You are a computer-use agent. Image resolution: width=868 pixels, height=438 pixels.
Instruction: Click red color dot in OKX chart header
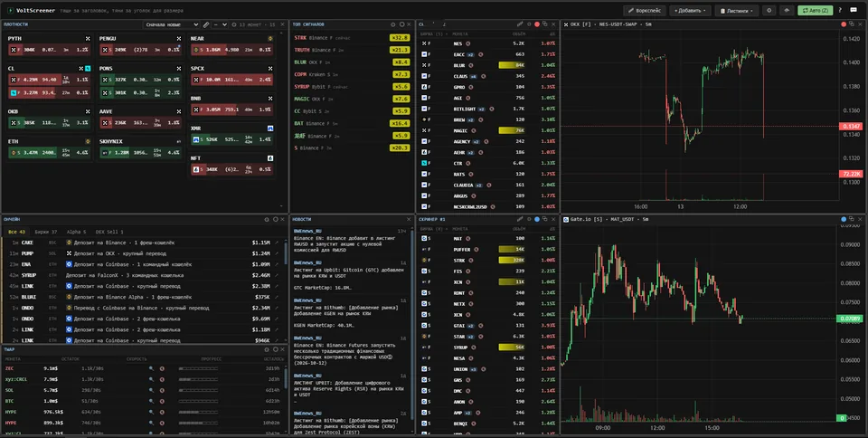point(844,24)
